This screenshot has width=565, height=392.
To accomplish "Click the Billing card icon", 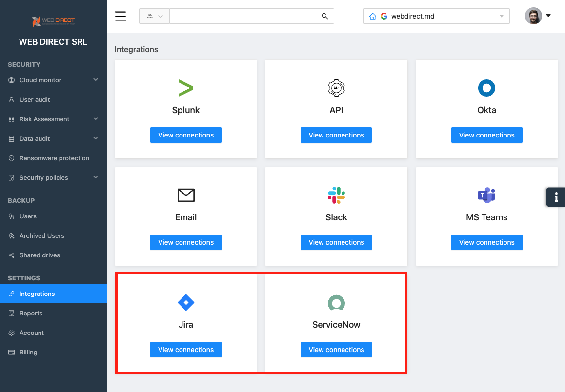I will click(x=12, y=352).
